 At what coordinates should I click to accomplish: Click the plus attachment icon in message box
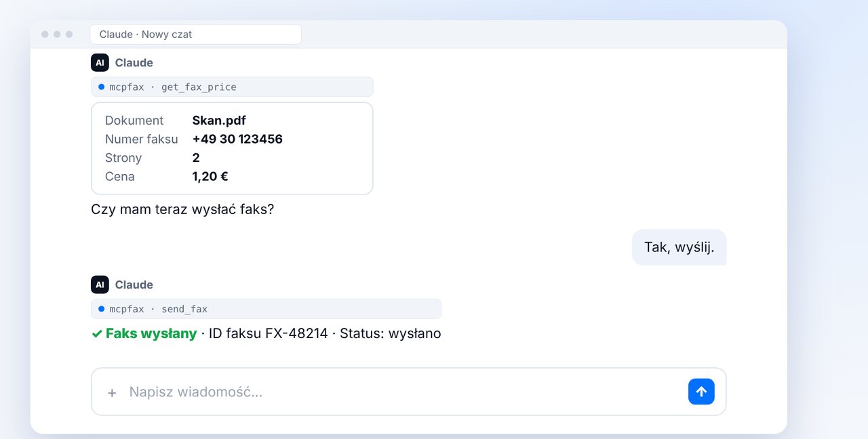[112, 392]
